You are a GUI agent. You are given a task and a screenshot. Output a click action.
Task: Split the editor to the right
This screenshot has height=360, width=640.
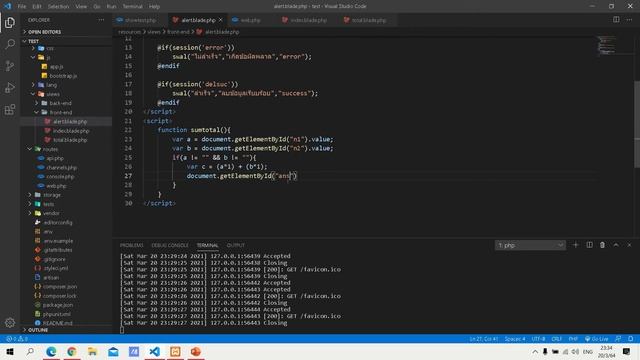pyautogui.click(x=616, y=20)
